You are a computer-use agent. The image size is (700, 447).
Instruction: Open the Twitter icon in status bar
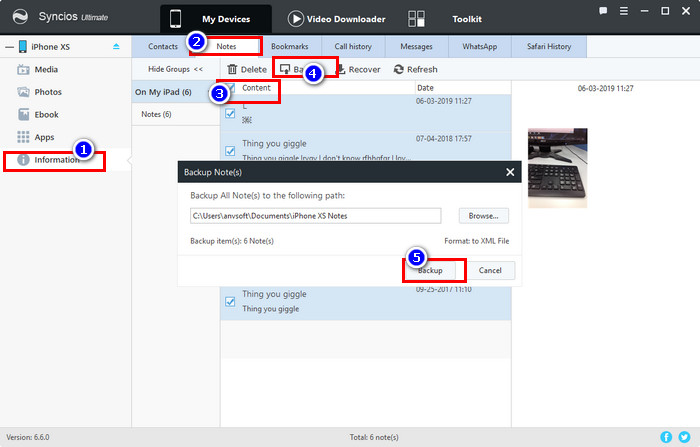(x=684, y=437)
